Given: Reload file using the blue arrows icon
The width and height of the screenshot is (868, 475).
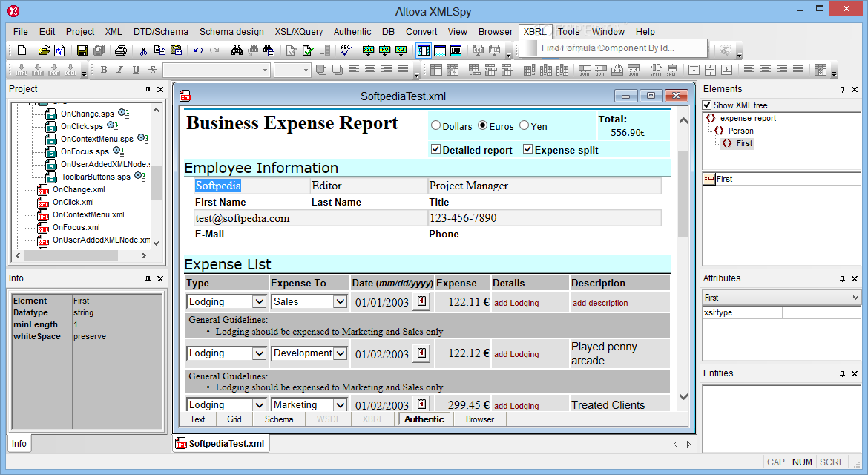Looking at the screenshot, I should pos(60,50).
